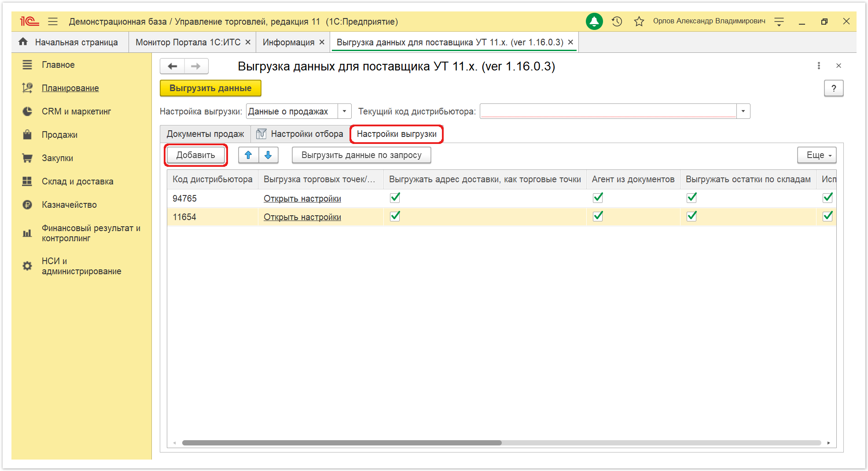Open service settings menu icon near username
This screenshot has width=868, height=471.
point(779,21)
